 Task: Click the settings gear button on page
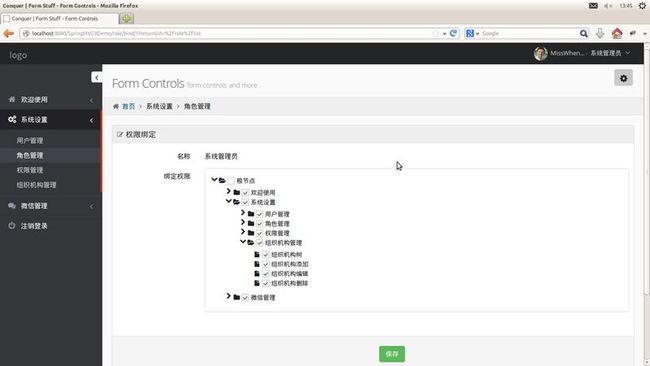coord(623,78)
